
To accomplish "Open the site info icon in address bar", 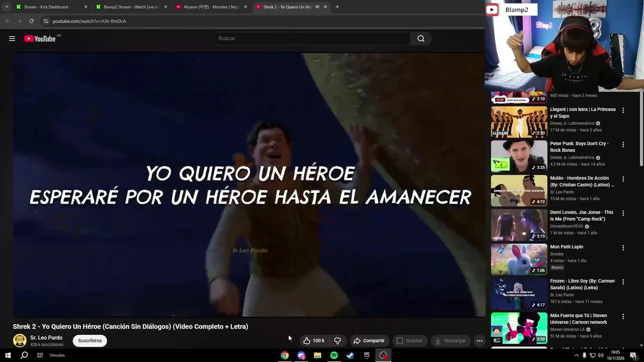I will (46, 21).
